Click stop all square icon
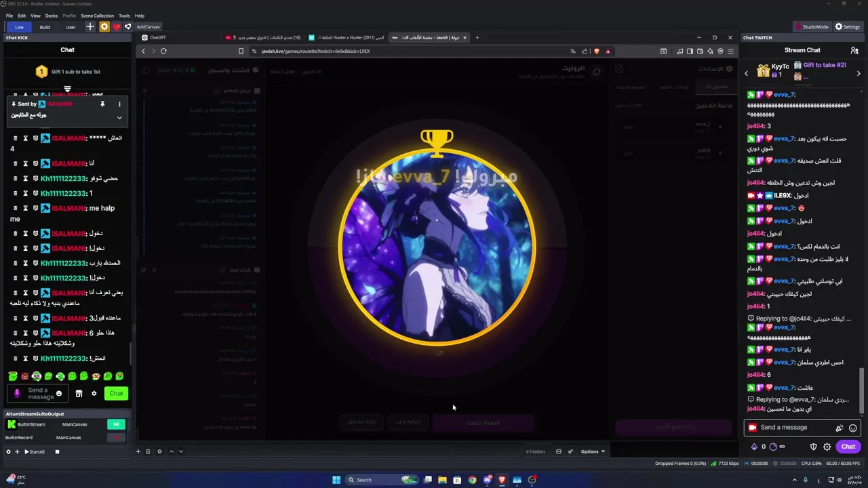 [x=57, y=451]
